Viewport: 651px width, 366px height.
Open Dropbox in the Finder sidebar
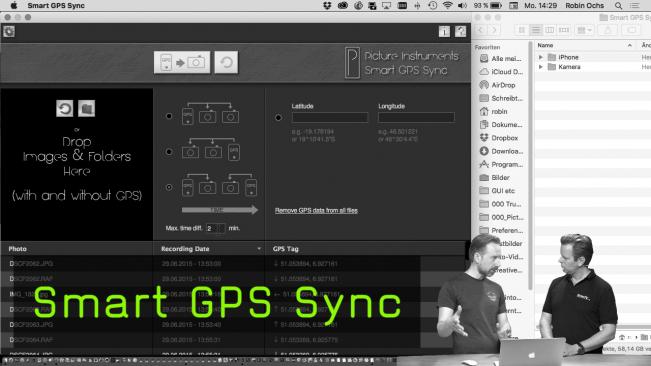pyautogui.click(x=499, y=138)
